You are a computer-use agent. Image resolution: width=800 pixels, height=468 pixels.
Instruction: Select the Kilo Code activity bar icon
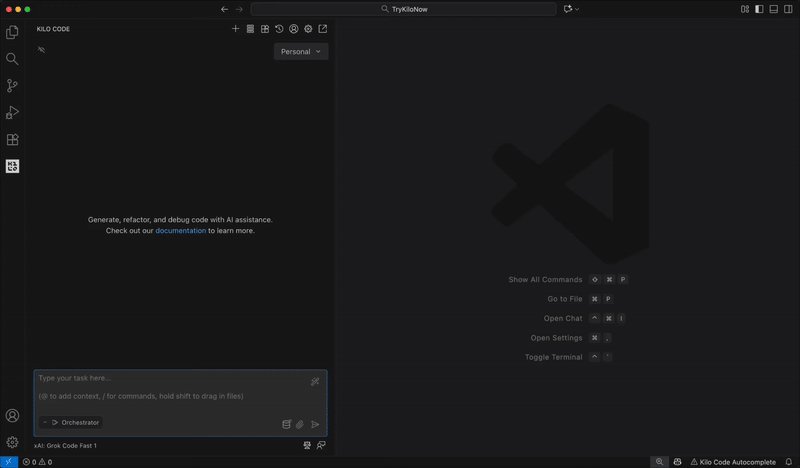pyautogui.click(x=12, y=166)
